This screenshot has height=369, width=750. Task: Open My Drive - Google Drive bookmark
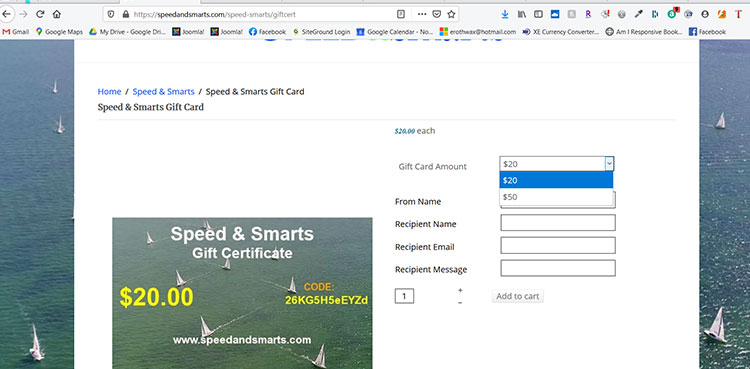point(127,32)
